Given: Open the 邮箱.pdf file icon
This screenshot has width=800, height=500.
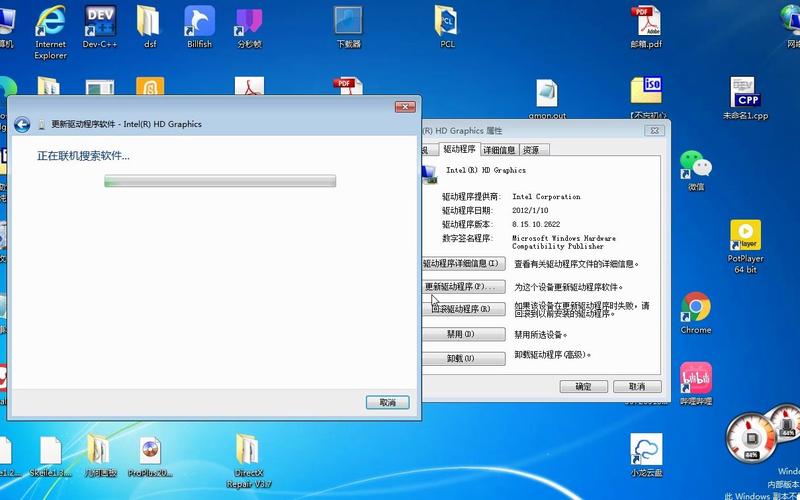Looking at the screenshot, I should click(646, 22).
